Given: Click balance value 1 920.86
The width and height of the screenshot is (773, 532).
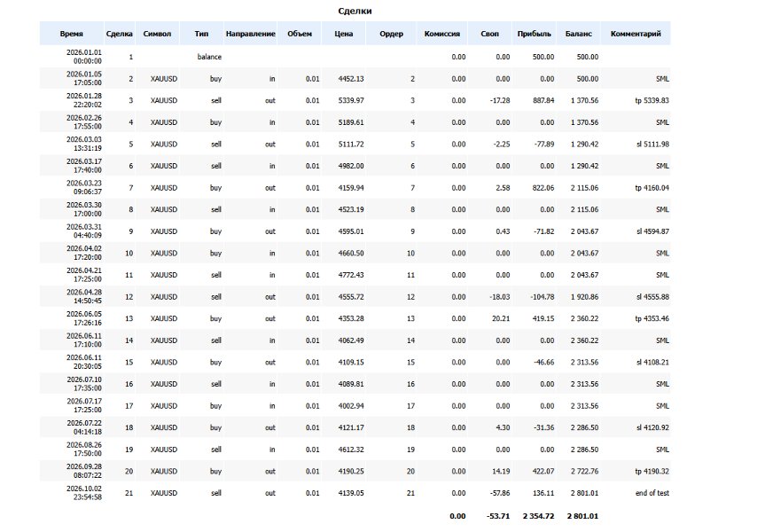Looking at the screenshot, I should coord(585,297).
